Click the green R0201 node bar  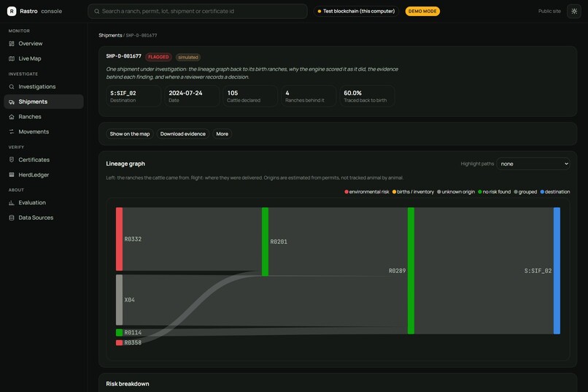click(265, 242)
